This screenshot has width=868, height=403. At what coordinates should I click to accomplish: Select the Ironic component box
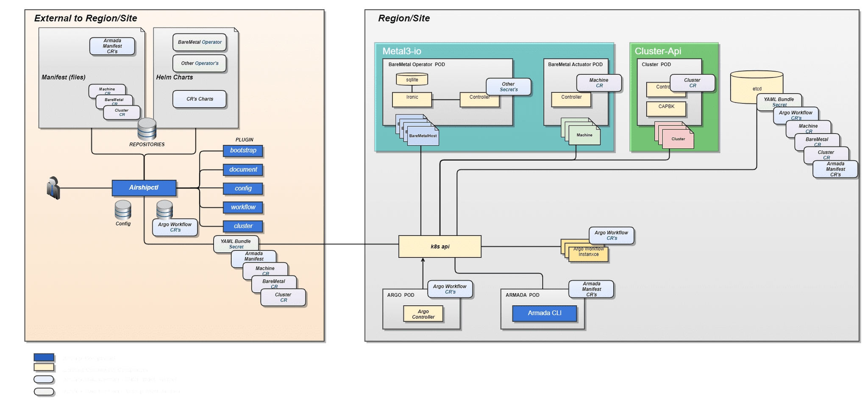[412, 100]
